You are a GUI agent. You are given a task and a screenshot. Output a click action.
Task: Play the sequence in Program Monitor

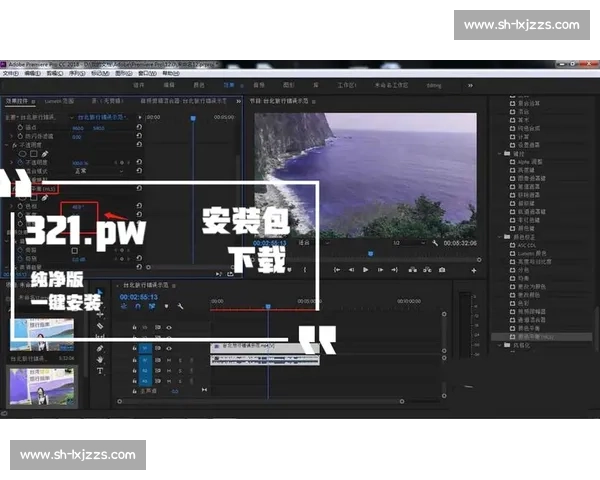(x=365, y=270)
